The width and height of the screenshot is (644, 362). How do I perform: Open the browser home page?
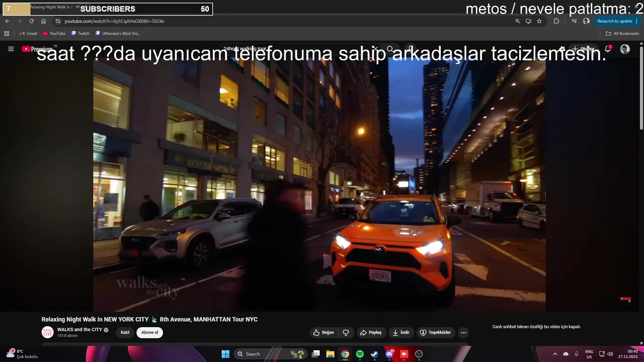(x=43, y=21)
